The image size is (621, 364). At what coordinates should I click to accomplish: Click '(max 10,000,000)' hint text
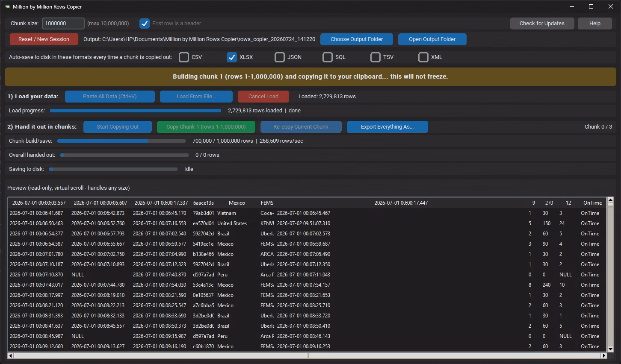[x=108, y=23]
